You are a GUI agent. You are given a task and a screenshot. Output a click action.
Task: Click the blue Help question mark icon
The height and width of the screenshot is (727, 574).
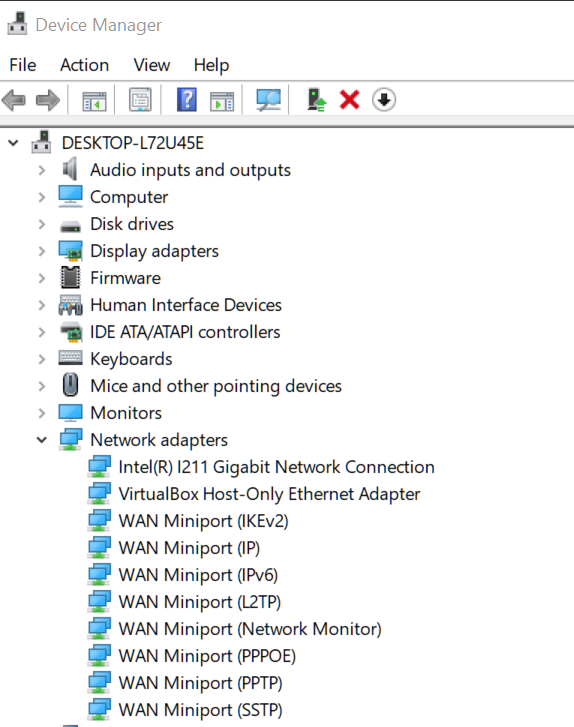(187, 100)
